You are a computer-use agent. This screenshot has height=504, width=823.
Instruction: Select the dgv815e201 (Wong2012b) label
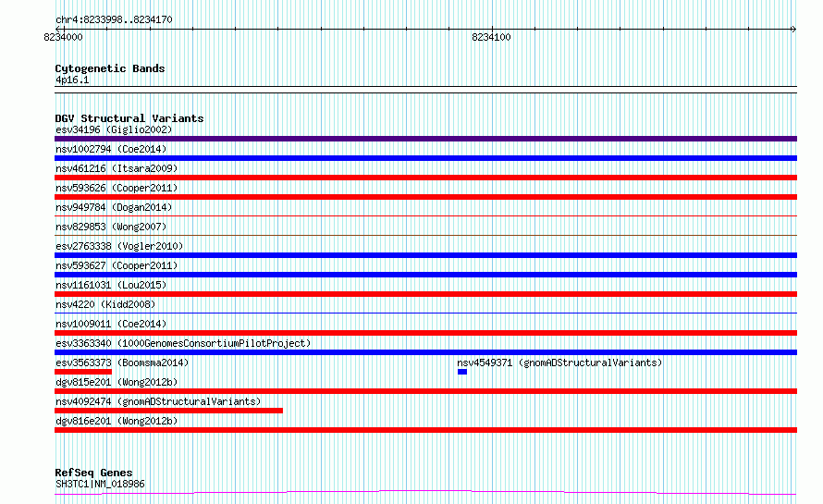tap(117, 382)
